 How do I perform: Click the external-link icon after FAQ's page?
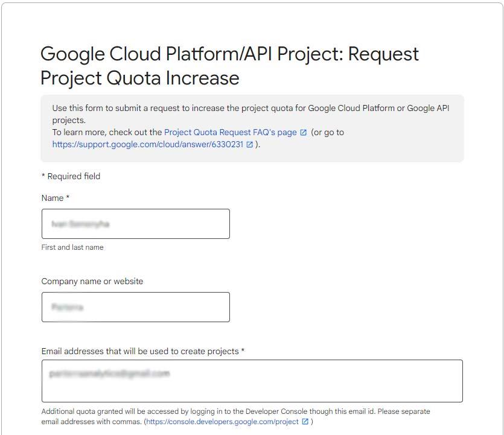click(303, 132)
